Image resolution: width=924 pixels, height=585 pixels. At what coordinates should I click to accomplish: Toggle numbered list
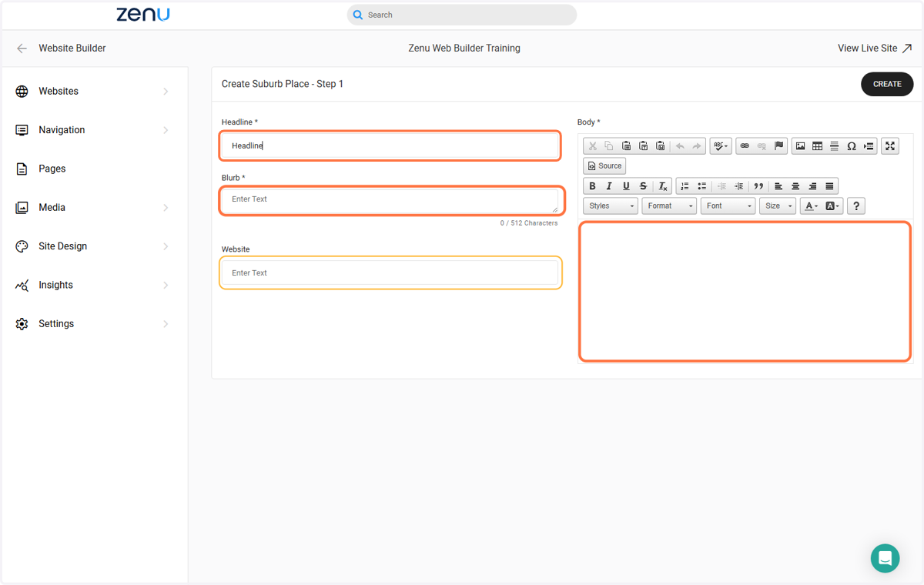click(685, 186)
